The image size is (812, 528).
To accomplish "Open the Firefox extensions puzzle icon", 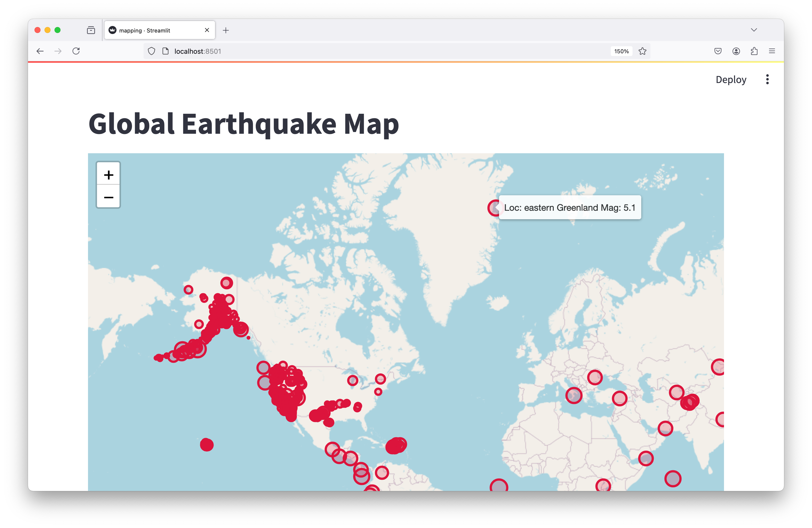I will click(754, 51).
